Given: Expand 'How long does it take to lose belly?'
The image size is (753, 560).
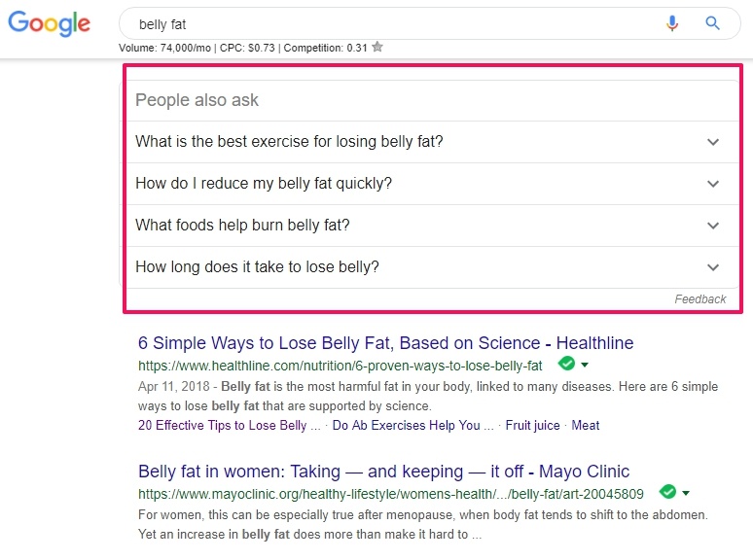Looking at the screenshot, I should pyautogui.click(x=428, y=267).
